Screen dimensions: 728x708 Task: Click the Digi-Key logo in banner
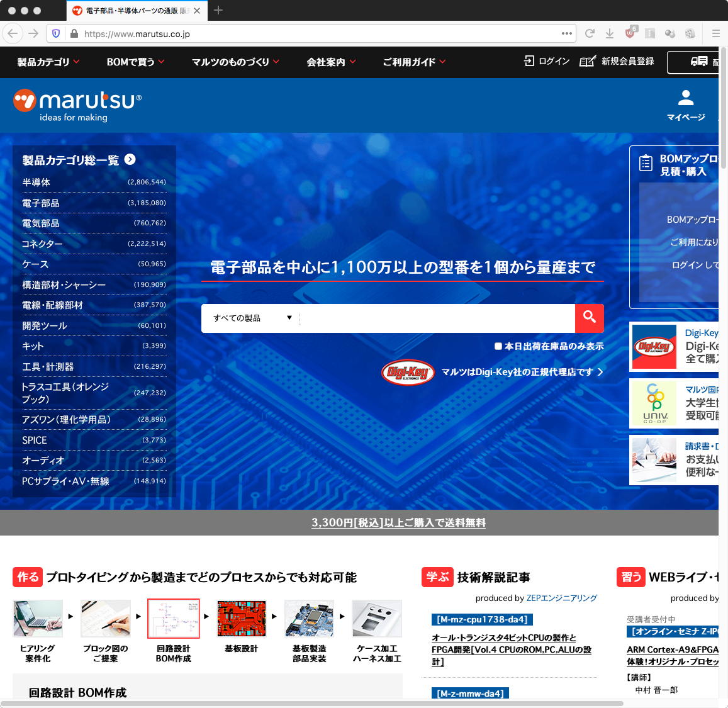click(408, 372)
